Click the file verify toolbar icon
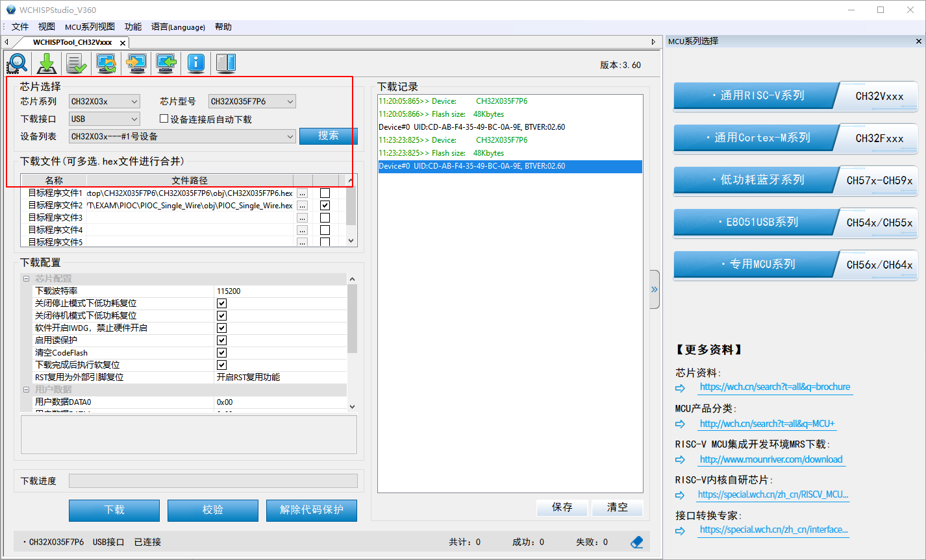Viewport: 926px width, 560px height. (75, 64)
